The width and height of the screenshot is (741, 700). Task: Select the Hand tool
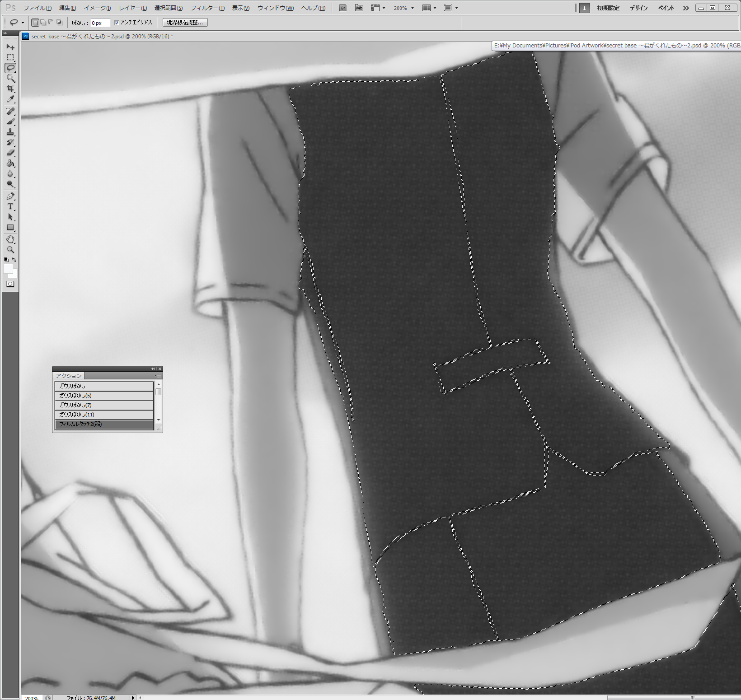click(x=10, y=239)
